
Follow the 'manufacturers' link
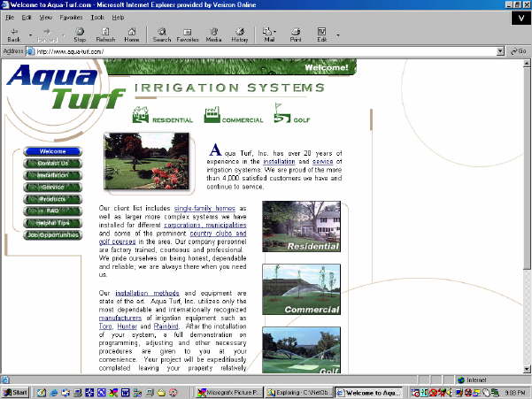tap(120, 318)
